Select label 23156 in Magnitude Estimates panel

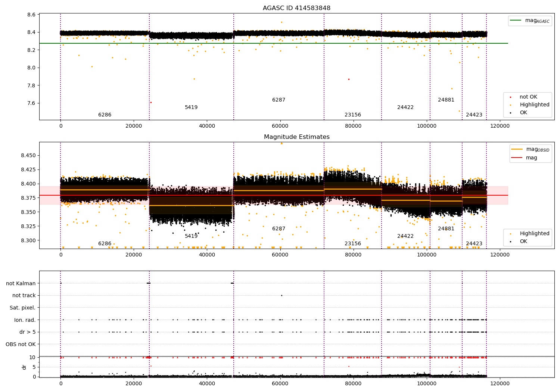click(x=353, y=244)
